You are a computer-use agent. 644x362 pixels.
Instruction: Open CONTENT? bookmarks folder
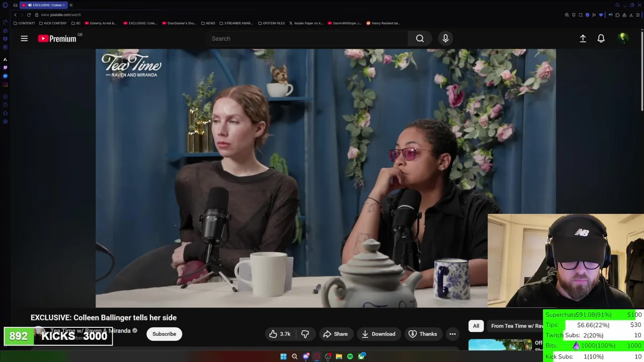(24, 23)
